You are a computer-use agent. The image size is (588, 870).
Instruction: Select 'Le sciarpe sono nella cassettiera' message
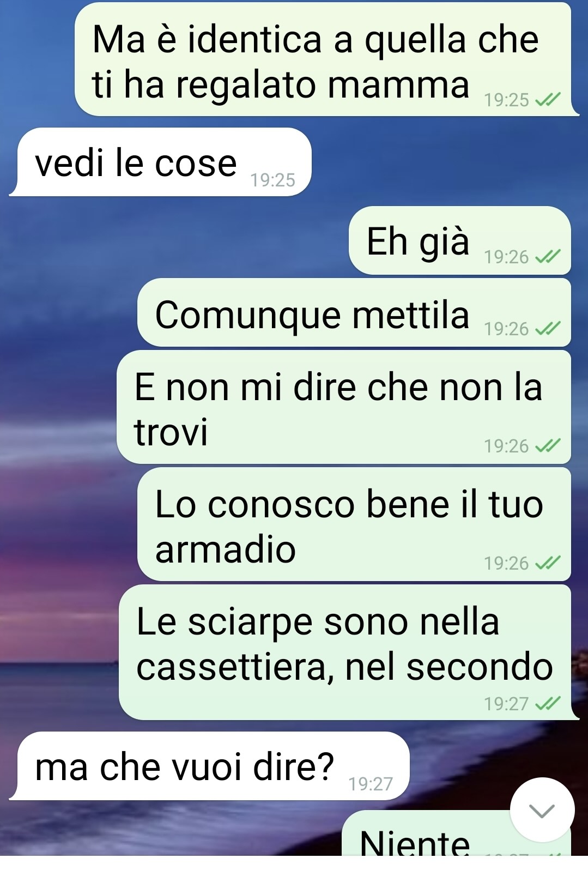coord(348,652)
